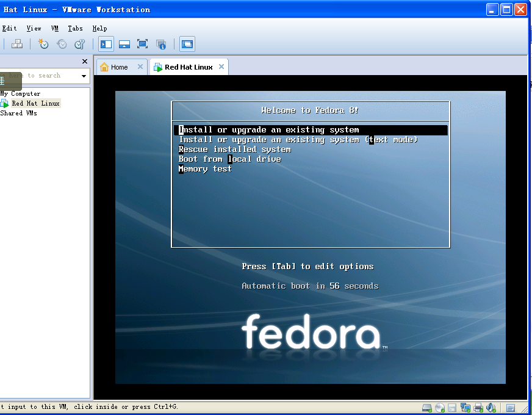The width and height of the screenshot is (532, 415).
Task: Open the library search dropdown arrow
Action: click(x=84, y=76)
